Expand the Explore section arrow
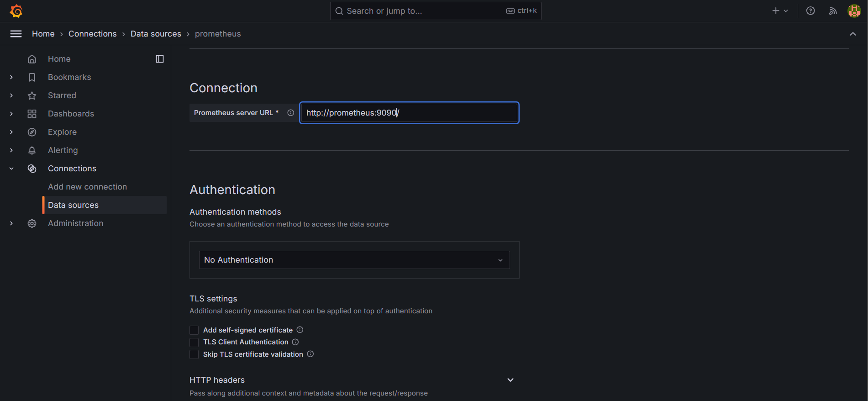Image resolution: width=868 pixels, height=401 pixels. click(11, 132)
